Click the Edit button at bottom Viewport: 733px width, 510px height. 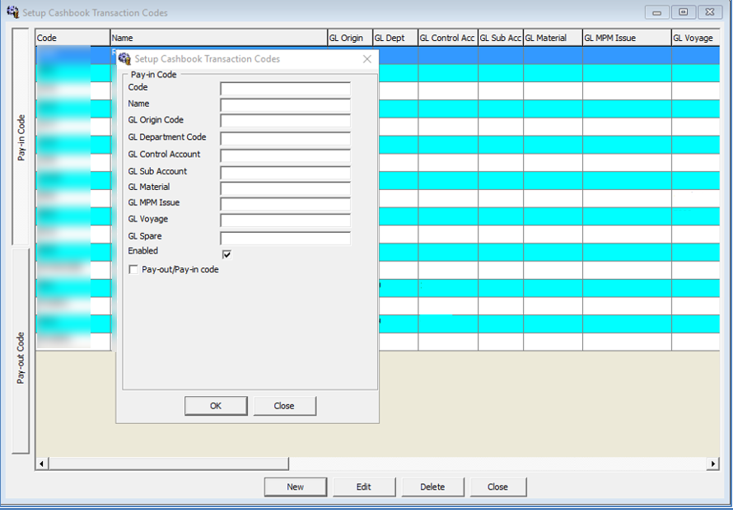[364, 487]
